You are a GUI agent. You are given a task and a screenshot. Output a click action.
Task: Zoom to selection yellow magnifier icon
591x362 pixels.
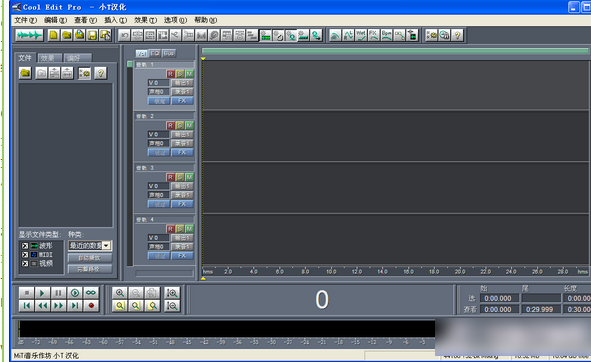[x=120, y=305]
